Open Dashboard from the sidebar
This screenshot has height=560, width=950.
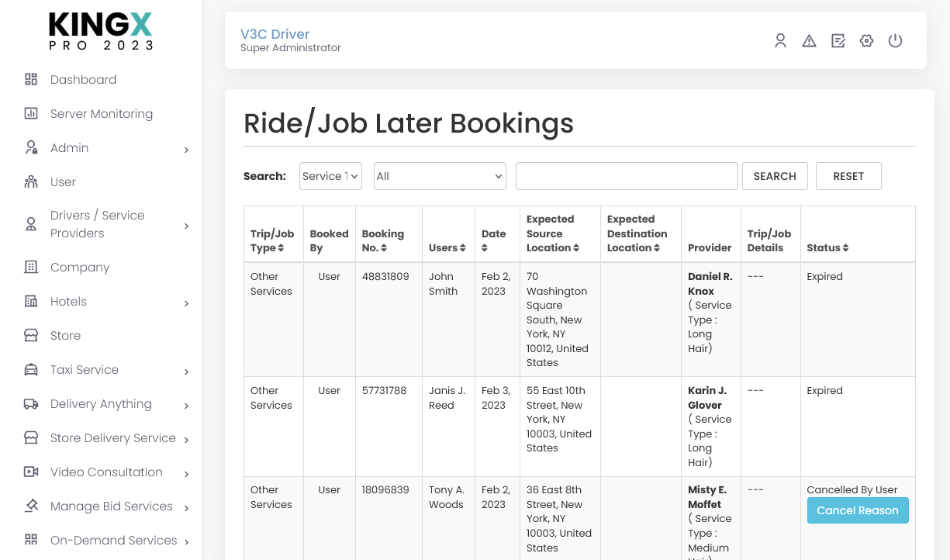point(83,80)
